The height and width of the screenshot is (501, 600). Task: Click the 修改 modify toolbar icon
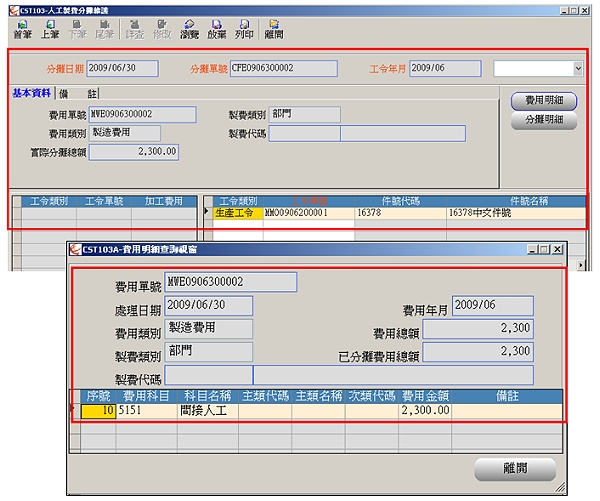162,30
